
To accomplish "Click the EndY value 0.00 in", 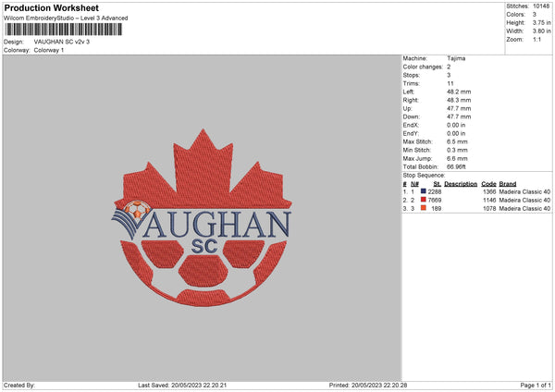I will (x=456, y=133).
